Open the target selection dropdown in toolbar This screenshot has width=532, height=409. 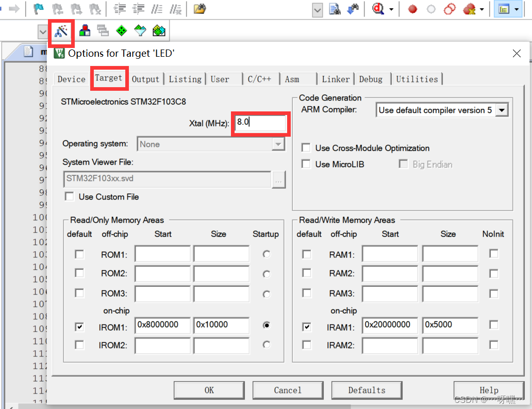coord(42,32)
